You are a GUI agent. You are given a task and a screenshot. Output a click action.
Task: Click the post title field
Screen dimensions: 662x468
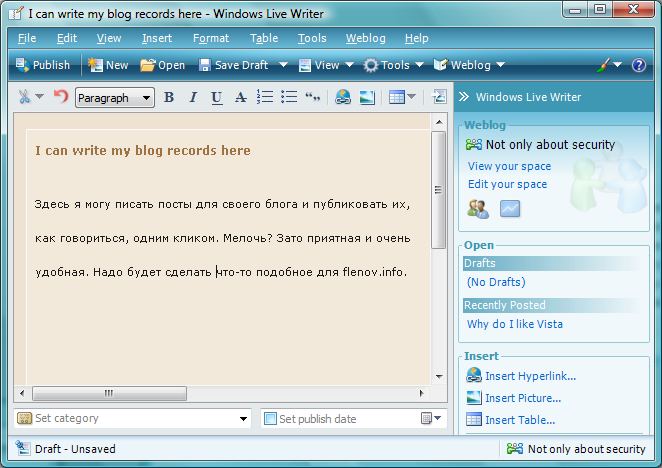pos(143,150)
